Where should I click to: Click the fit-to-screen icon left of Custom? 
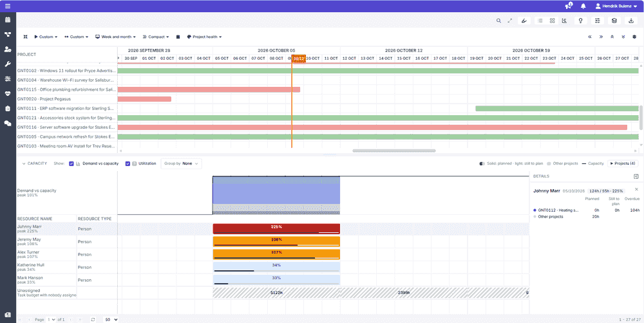click(x=26, y=37)
